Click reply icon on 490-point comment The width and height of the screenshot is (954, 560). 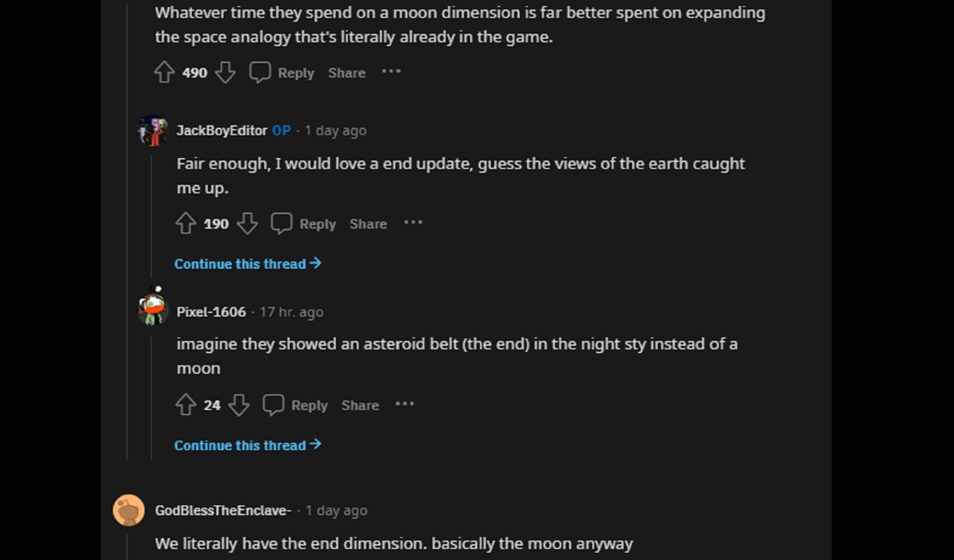[260, 73]
